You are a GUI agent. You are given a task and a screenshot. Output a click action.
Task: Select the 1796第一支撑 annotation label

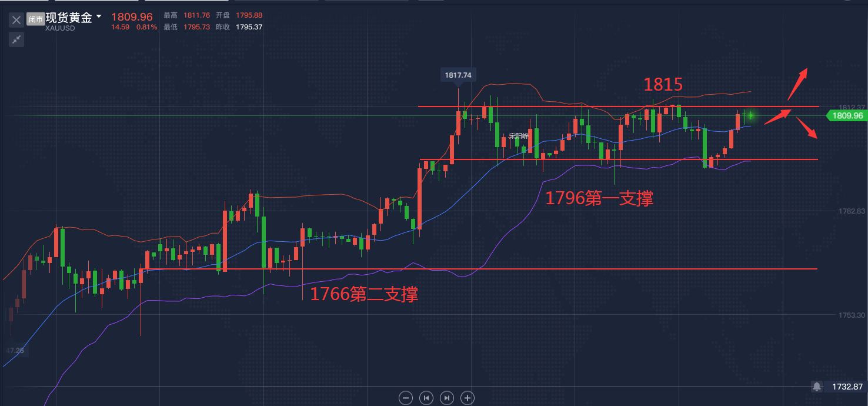tap(599, 198)
